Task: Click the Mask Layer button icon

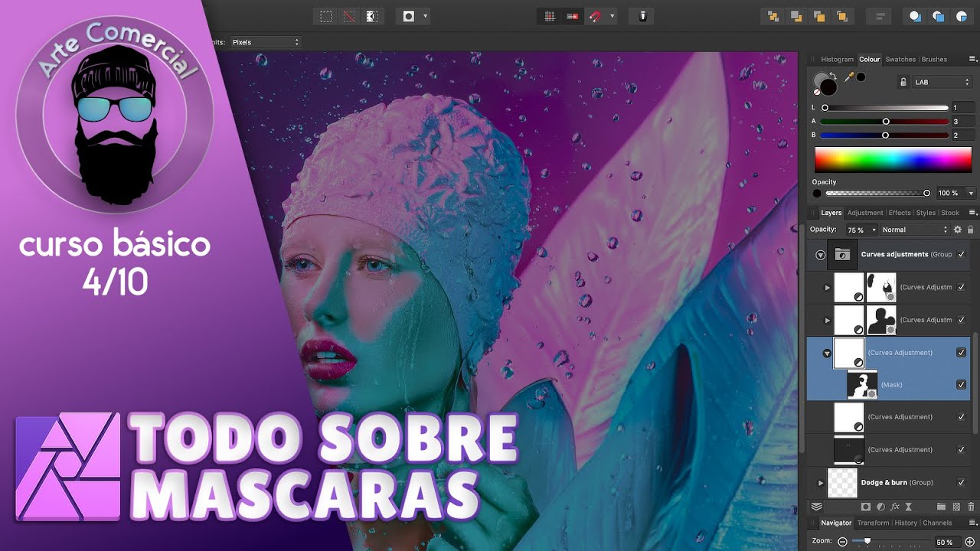Action: tap(866, 507)
